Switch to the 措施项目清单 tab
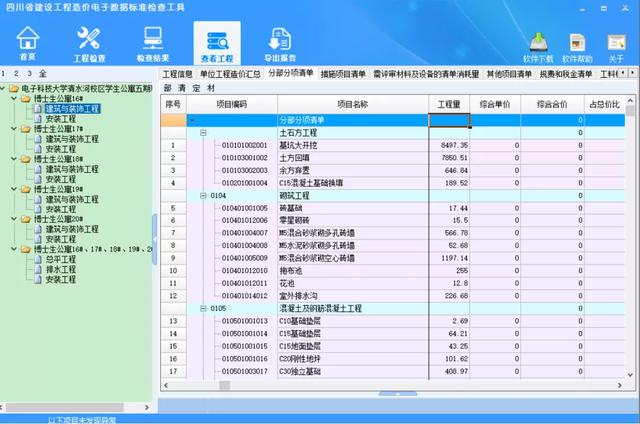 point(343,74)
